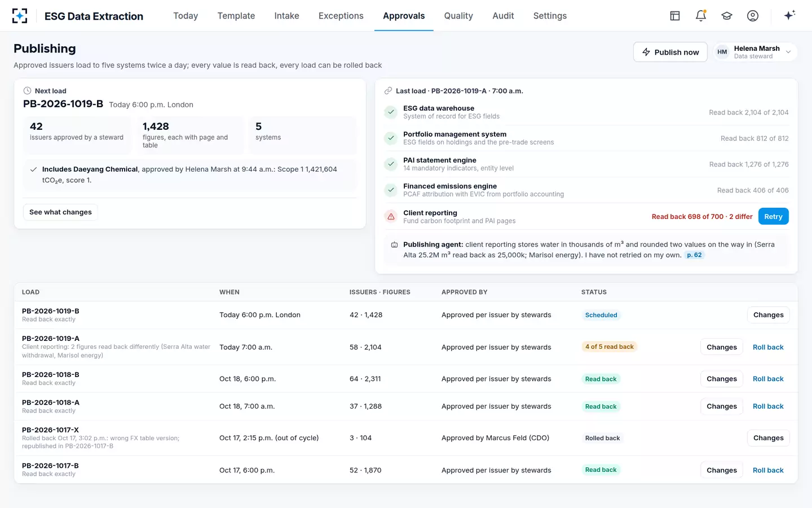View Changes for PB-2026-1019-B

tap(768, 315)
